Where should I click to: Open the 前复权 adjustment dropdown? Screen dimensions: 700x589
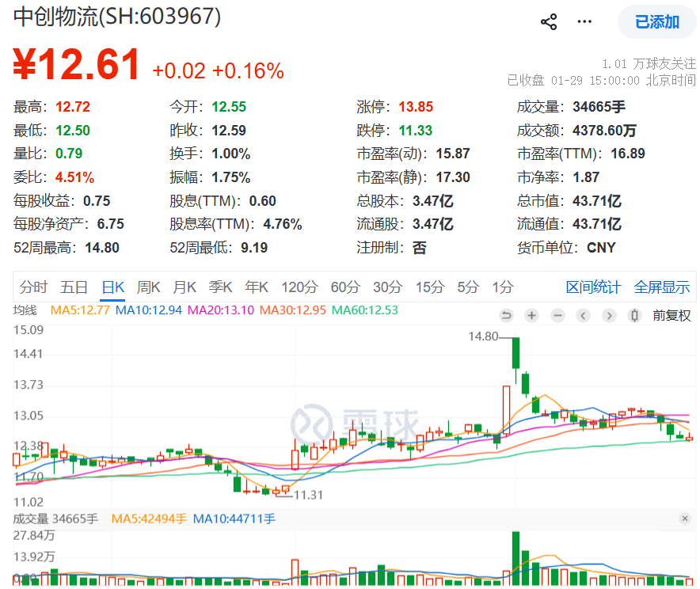[x=671, y=316]
